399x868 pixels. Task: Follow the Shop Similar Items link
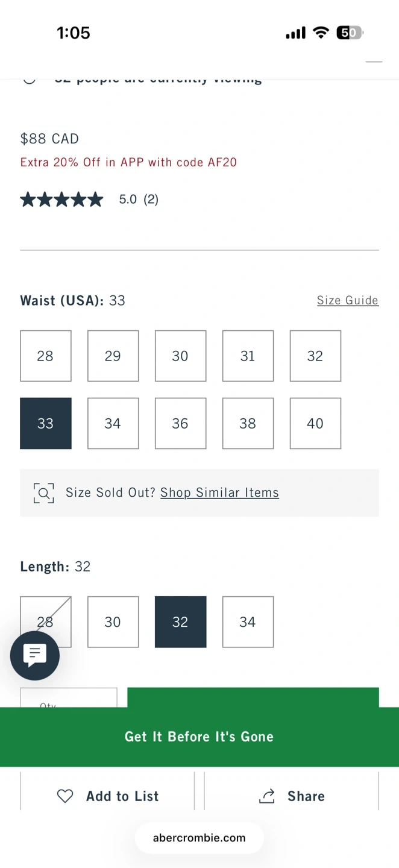pyautogui.click(x=219, y=492)
